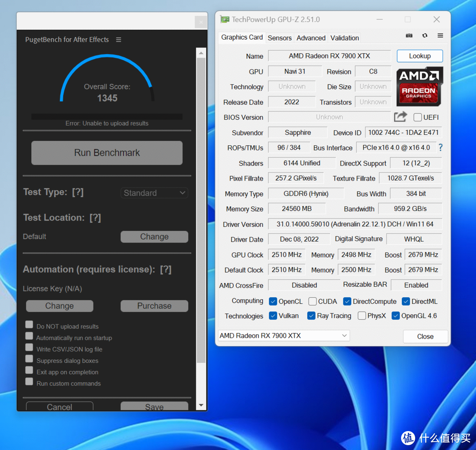Click the PugetBench vertical scrollbar thumb
This screenshot has height=450, width=476.
201,209
